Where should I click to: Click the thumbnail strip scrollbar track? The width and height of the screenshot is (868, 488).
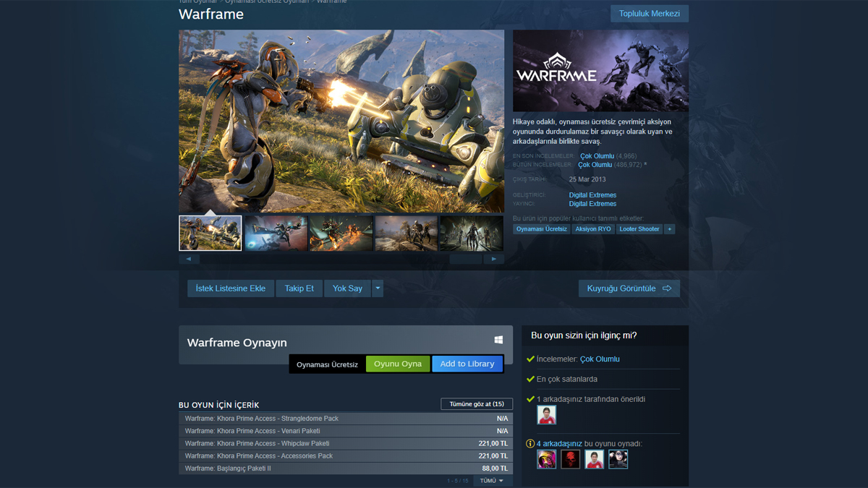click(341, 259)
